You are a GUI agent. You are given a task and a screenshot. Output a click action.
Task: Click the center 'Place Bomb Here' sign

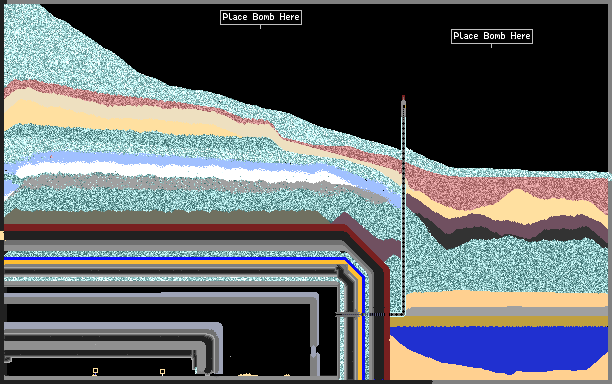pos(261,17)
